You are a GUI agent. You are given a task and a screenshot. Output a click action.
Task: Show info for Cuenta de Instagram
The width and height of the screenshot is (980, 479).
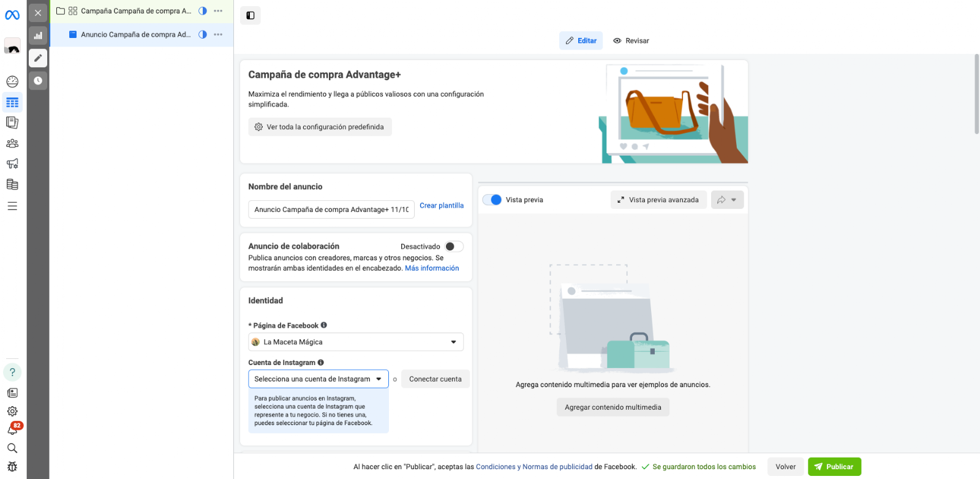click(321, 363)
